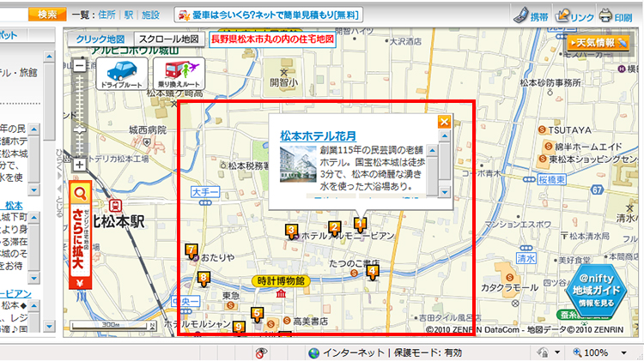Zoom out with the minus map button

[80, 66]
